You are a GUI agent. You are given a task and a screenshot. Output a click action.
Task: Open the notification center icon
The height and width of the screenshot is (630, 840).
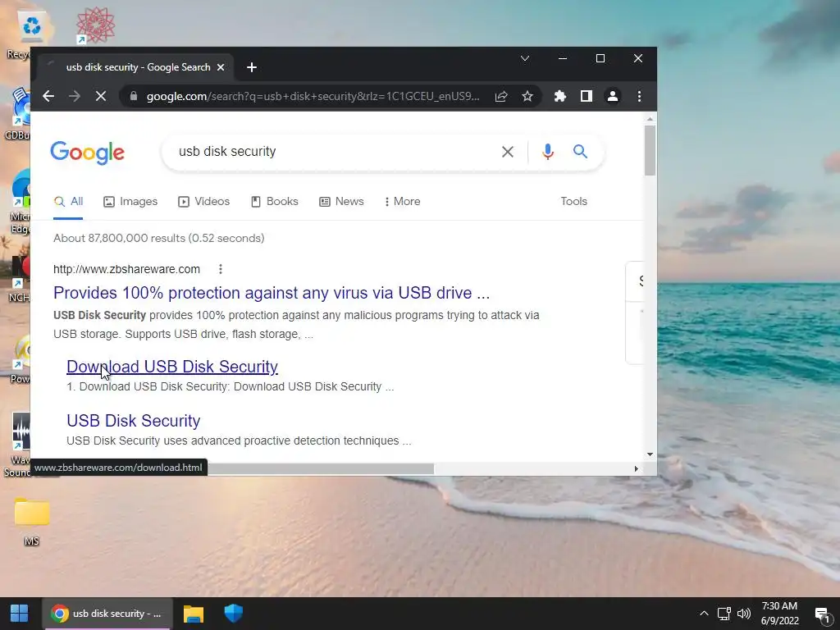pos(822,614)
